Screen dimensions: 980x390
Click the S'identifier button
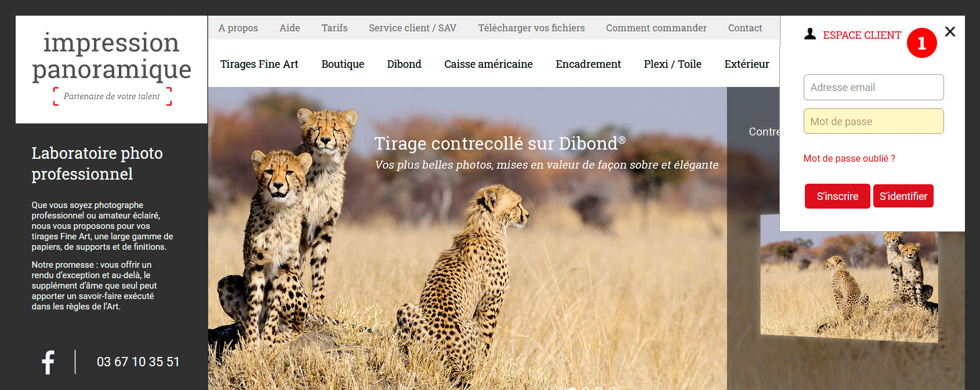pos(903,196)
